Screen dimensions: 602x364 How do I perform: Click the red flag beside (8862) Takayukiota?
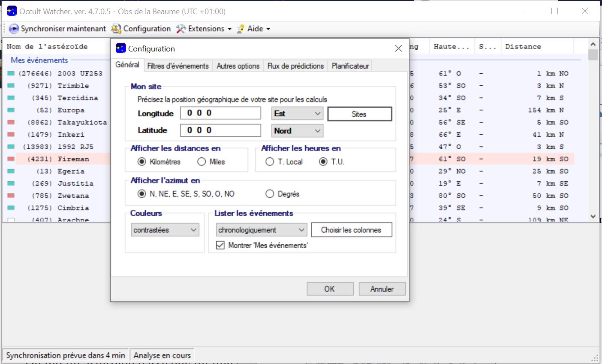pos(11,123)
